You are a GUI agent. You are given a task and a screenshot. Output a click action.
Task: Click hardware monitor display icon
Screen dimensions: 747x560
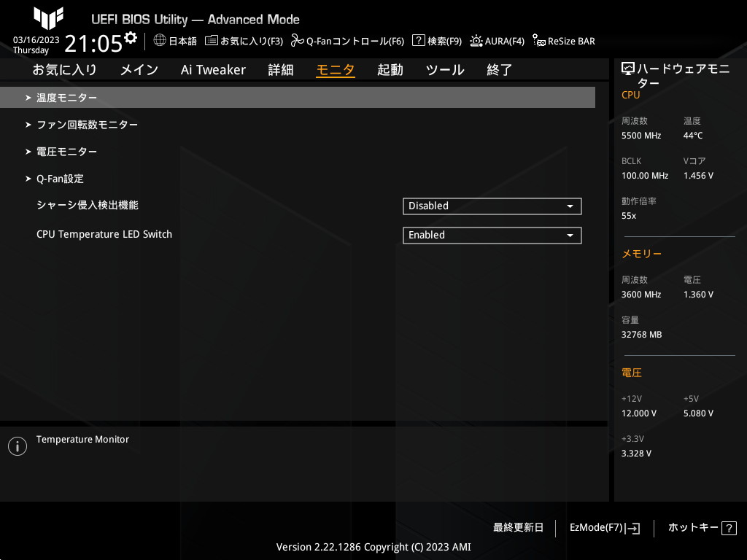click(628, 69)
